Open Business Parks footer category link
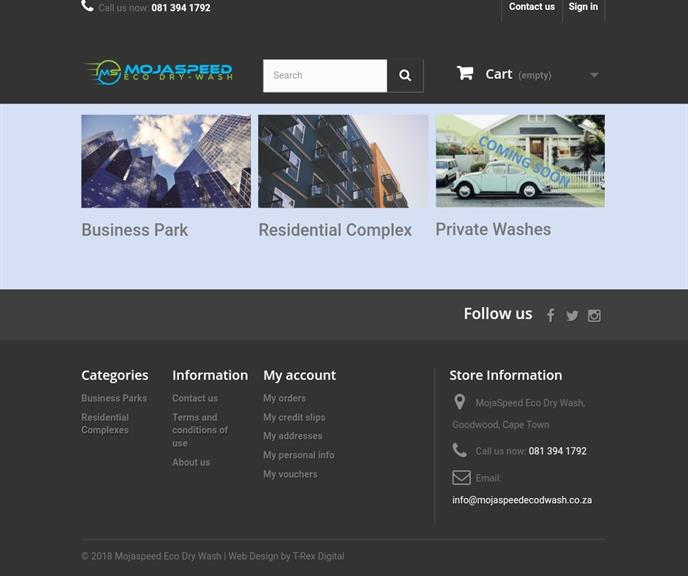Viewport: 688px width, 576px height. [x=114, y=398]
